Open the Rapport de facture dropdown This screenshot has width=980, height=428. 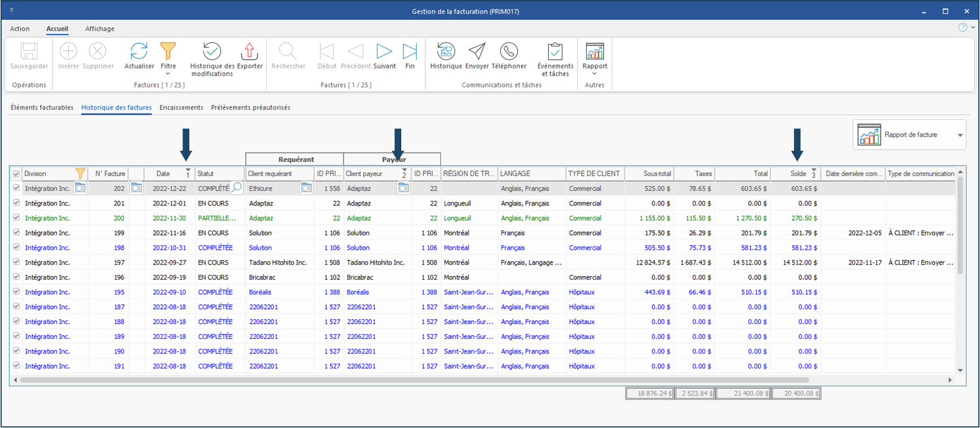tap(960, 135)
